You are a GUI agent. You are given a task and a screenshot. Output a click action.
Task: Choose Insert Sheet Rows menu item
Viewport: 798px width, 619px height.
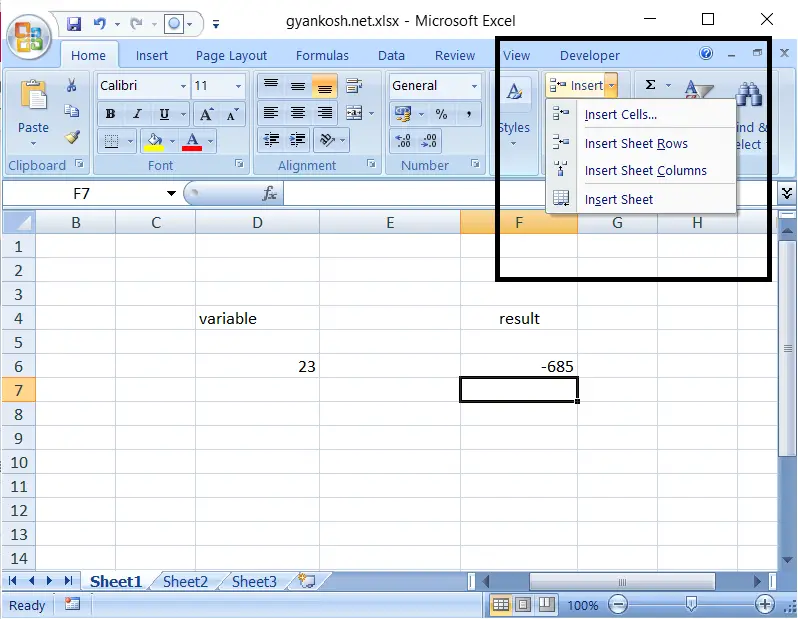[x=641, y=144]
